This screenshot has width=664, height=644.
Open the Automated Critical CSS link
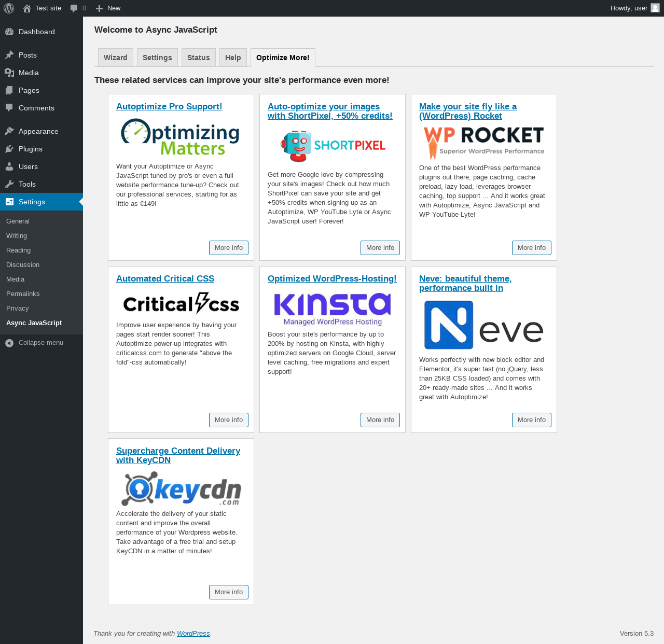165,278
